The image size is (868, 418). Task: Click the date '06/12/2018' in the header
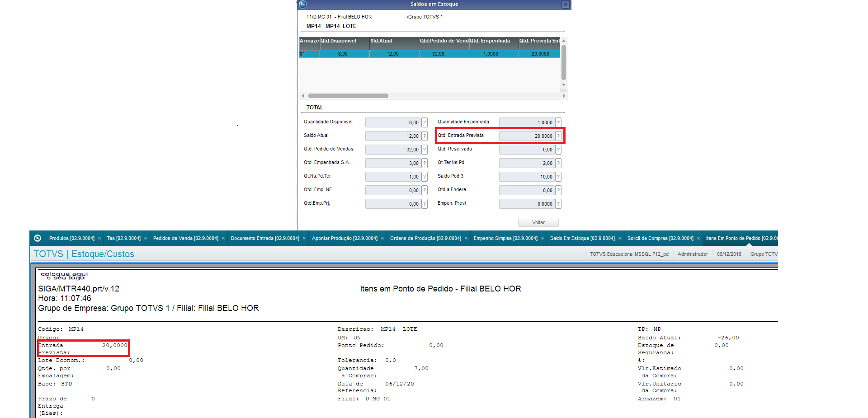coord(729,254)
